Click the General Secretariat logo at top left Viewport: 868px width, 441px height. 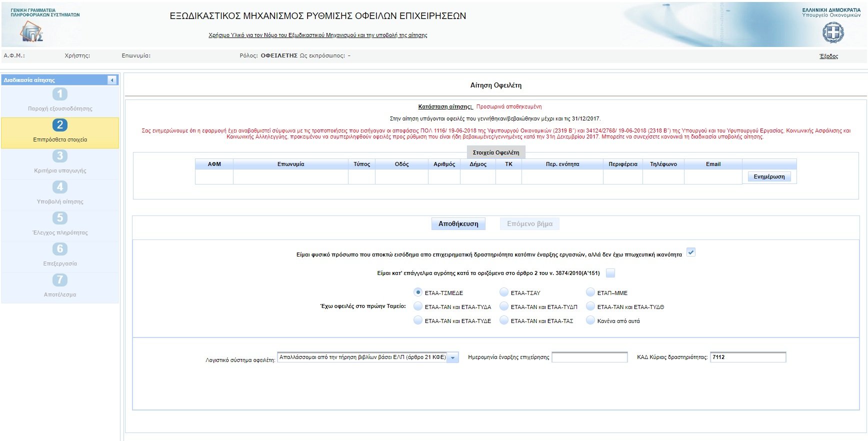click(x=31, y=31)
